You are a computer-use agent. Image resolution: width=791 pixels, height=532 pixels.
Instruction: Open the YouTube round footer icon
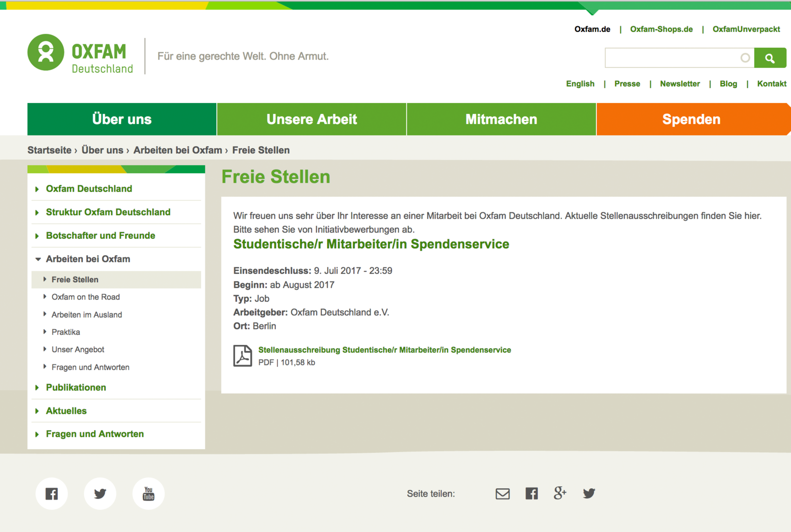(x=148, y=494)
